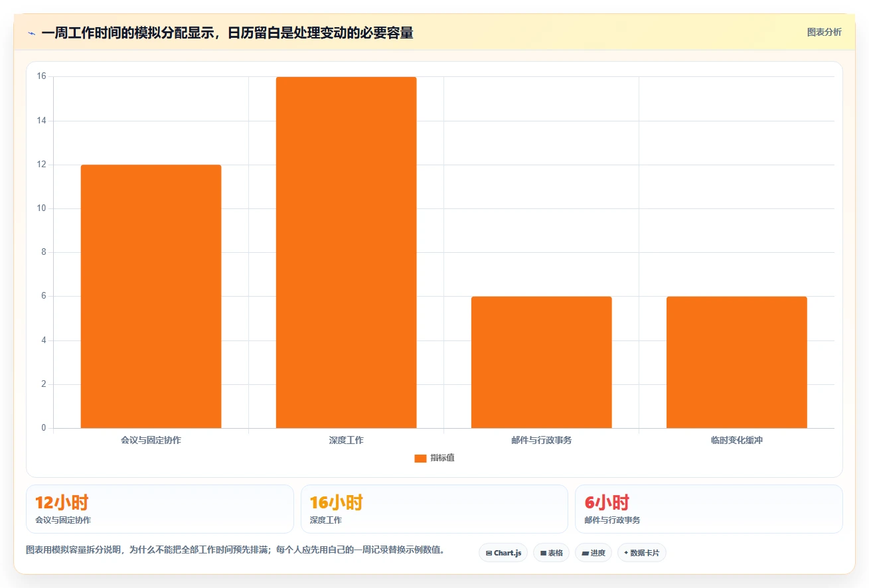Click the 会议与固定协作 x-axis label
Viewport: 869px width, 588px height.
pos(151,440)
